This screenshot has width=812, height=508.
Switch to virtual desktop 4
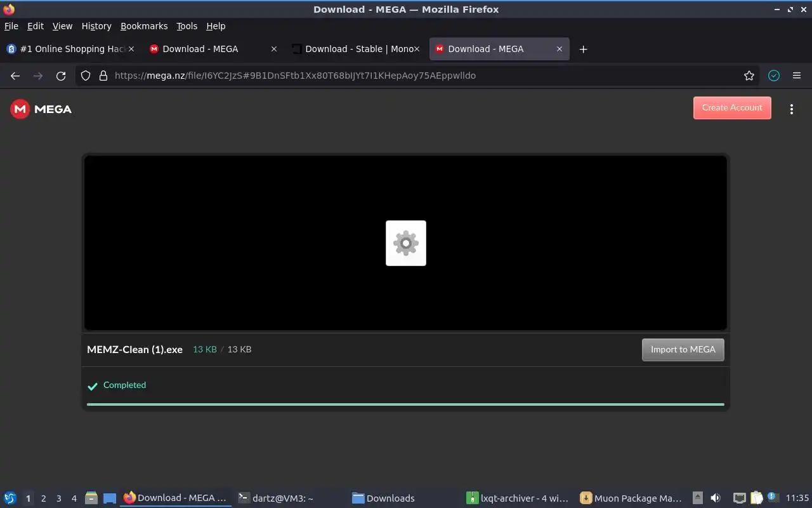click(x=74, y=498)
